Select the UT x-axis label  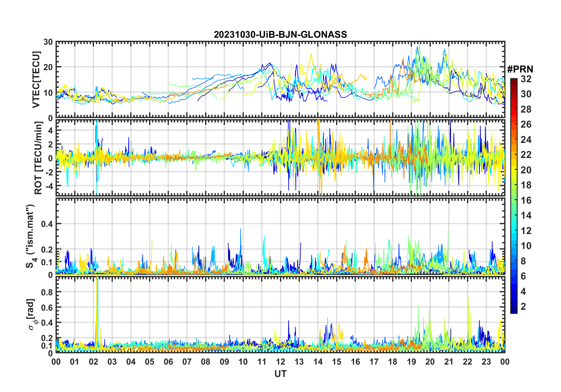[x=280, y=374]
